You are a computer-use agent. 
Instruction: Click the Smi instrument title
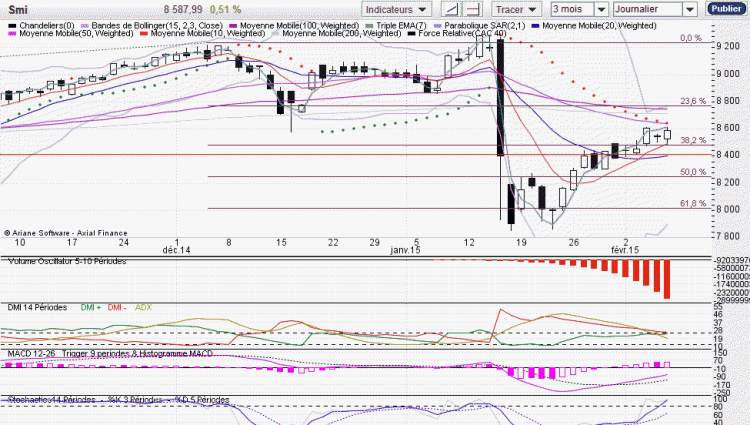pyautogui.click(x=18, y=10)
